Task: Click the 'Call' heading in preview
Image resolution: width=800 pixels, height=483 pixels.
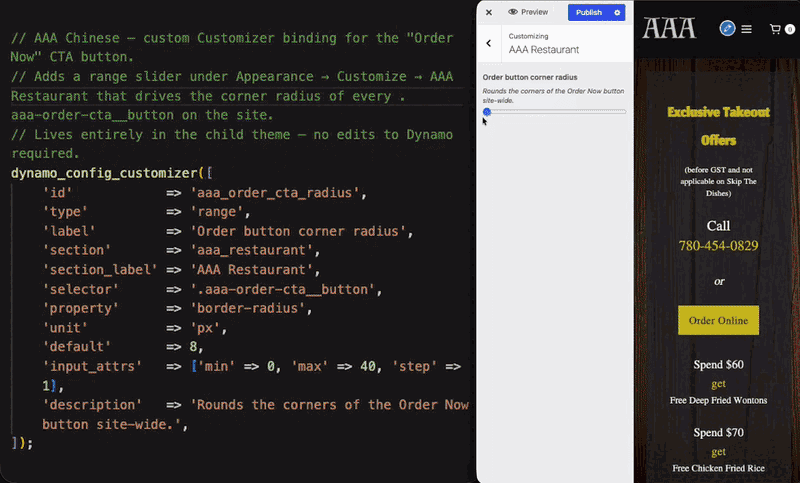Action: coord(718,225)
